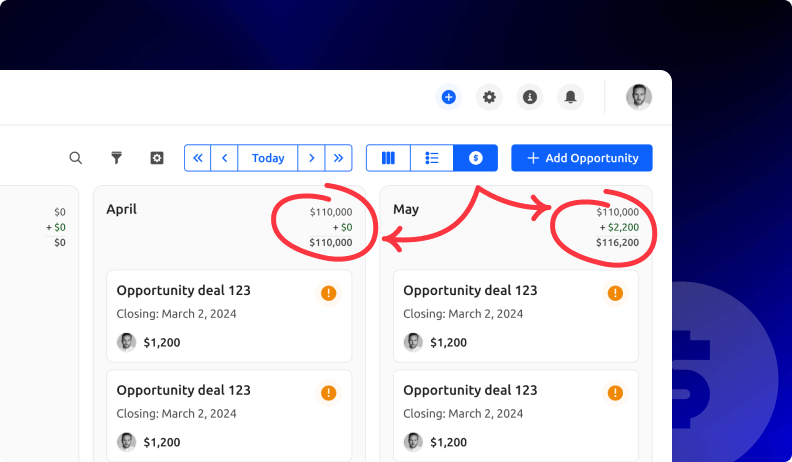
Task: Go to next month with right chevron
Action: click(312, 158)
